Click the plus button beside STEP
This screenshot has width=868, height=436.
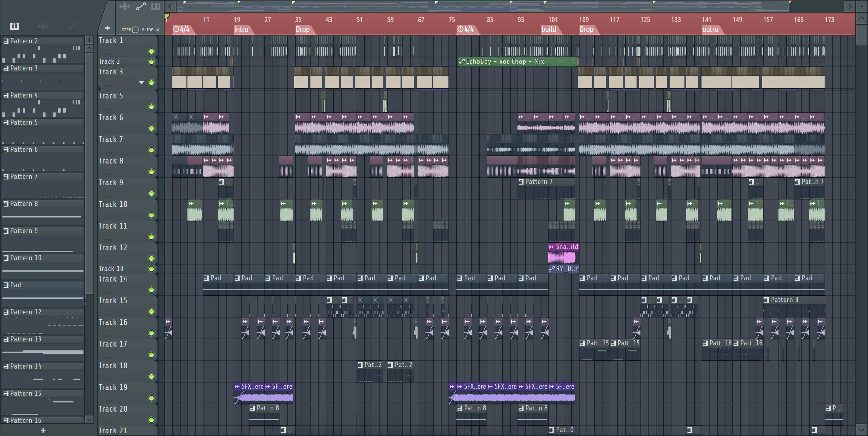[x=108, y=28]
